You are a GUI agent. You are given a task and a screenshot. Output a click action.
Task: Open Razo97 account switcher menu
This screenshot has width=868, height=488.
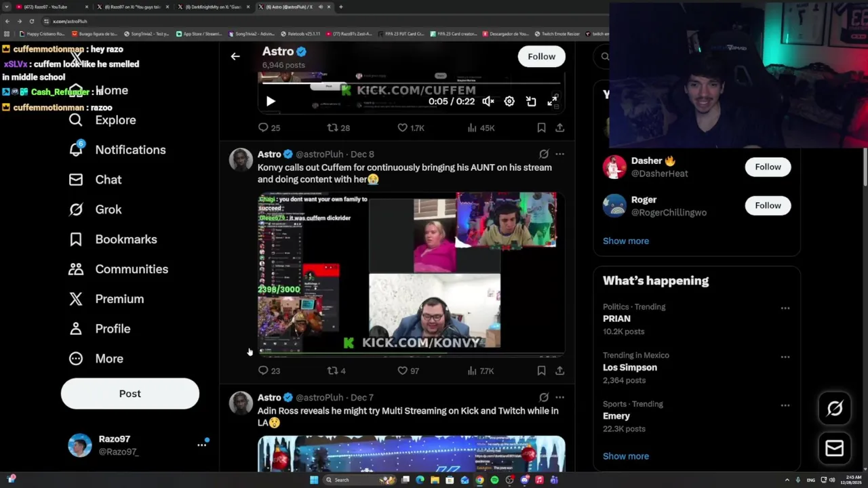pos(138,445)
